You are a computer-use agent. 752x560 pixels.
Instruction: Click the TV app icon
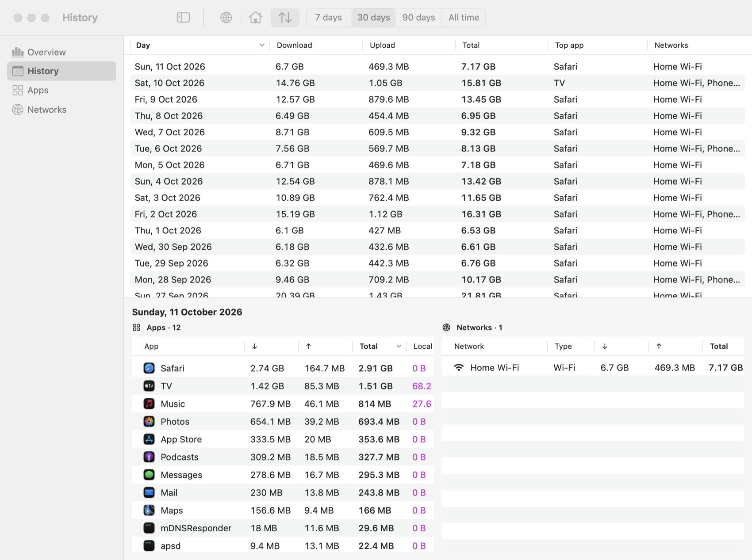point(149,386)
